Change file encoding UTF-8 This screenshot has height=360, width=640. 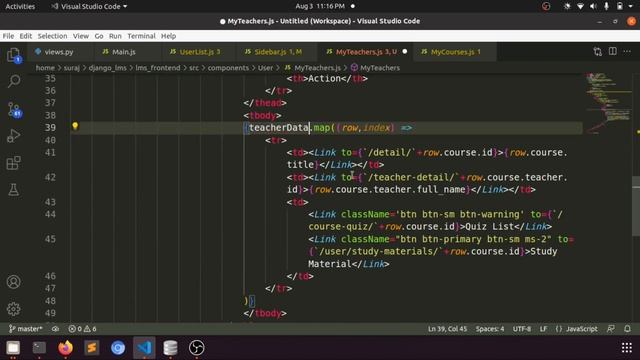522,329
